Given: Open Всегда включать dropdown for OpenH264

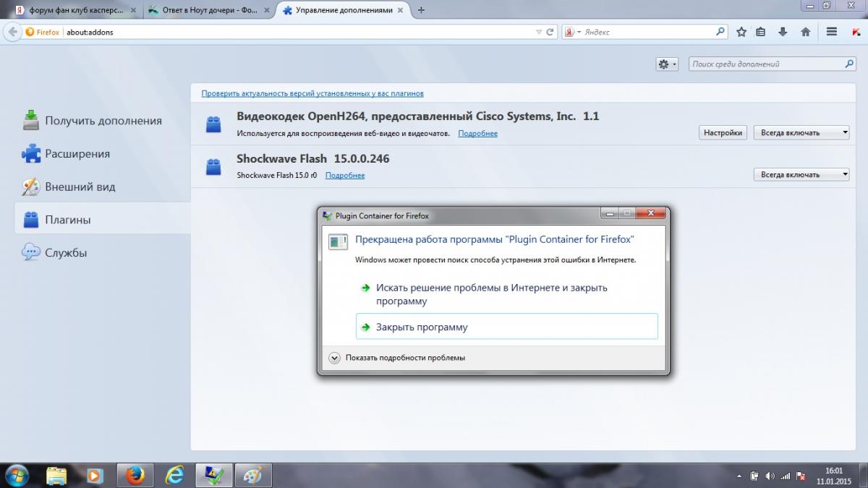Looking at the screenshot, I should (x=801, y=132).
